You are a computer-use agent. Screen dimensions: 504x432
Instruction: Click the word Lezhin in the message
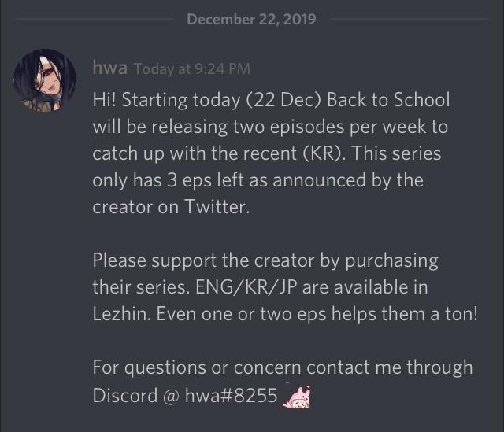[121, 314]
